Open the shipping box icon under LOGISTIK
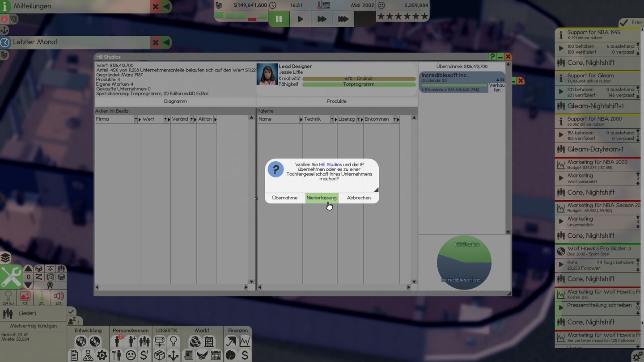Screen dimensions: 644x362 coord(160,355)
